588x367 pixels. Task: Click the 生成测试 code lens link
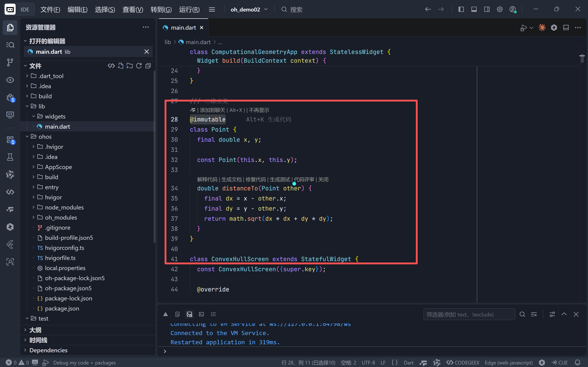(x=280, y=179)
